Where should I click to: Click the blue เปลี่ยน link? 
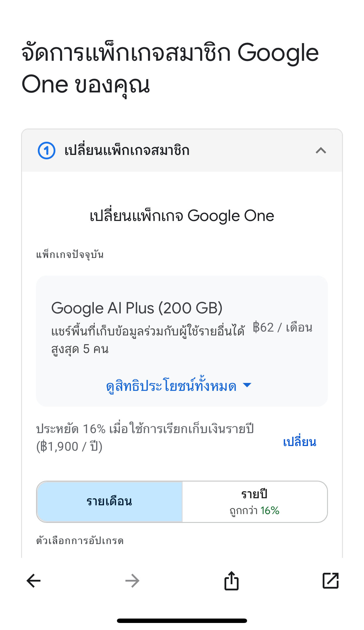coord(300,442)
